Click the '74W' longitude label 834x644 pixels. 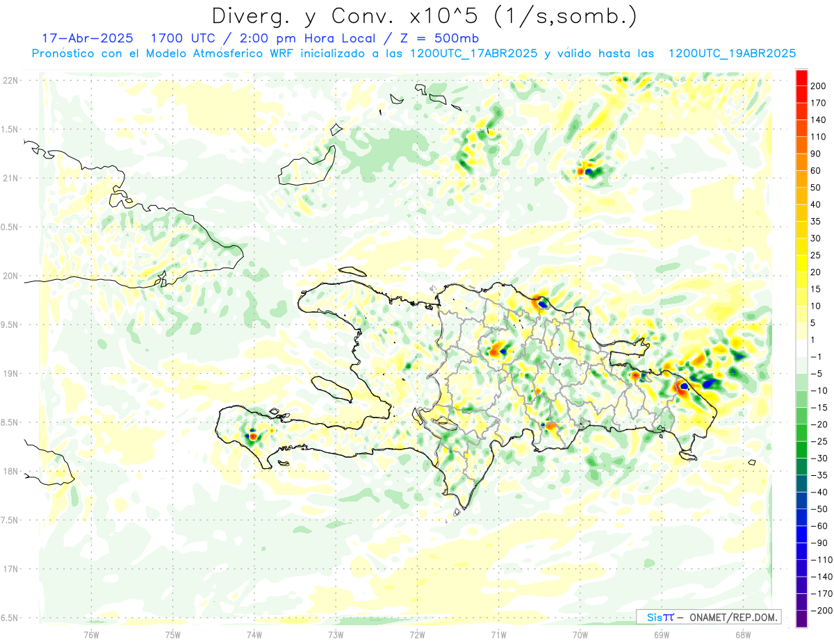point(254,634)
